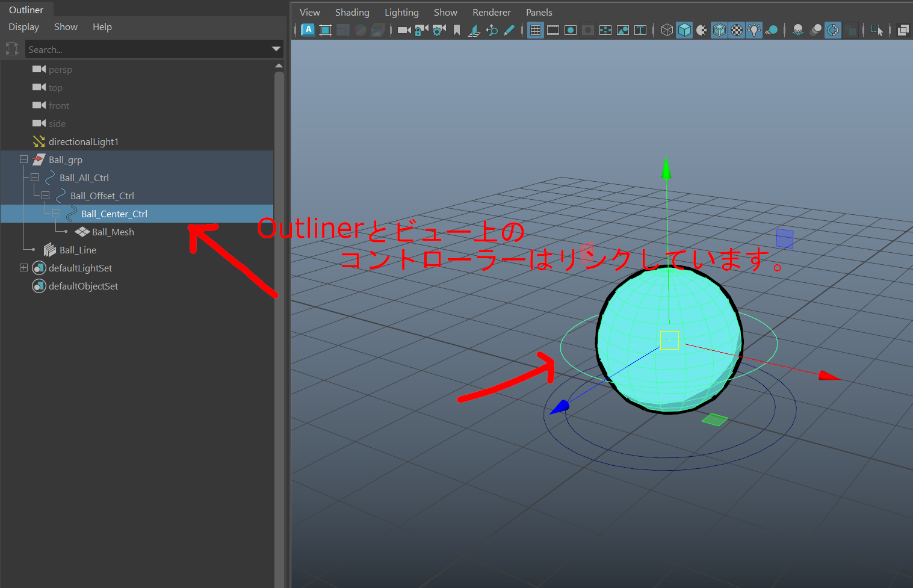Click the Image Plane icon

point(474,30)
